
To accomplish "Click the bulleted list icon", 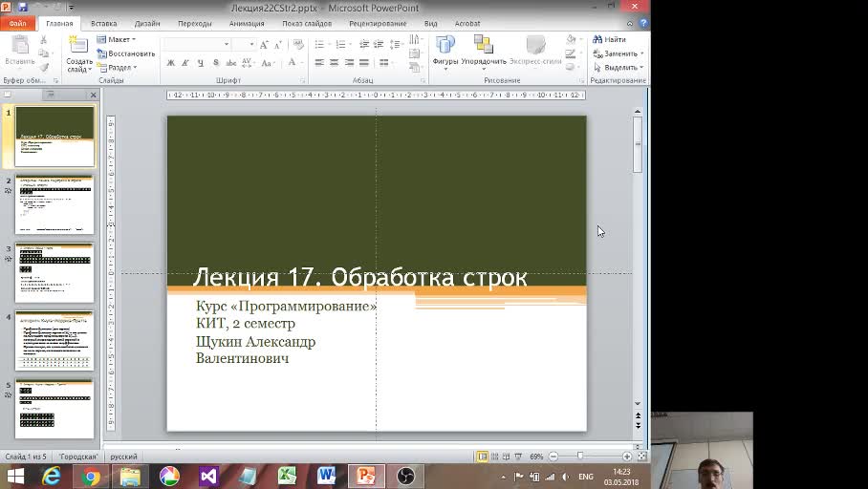I will pyautogui.click(x=320, y=44).
